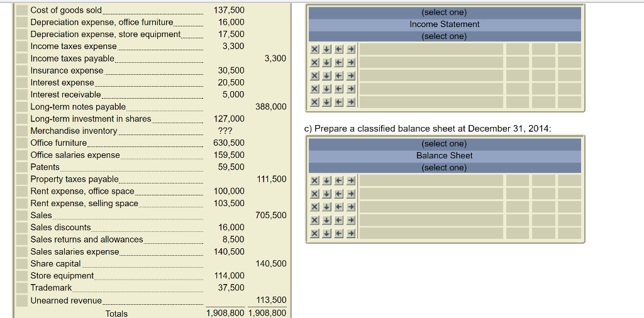The image size is (644, 318).
Task: Select the Insurance expense amount 30,500
Action: [231, 70]
